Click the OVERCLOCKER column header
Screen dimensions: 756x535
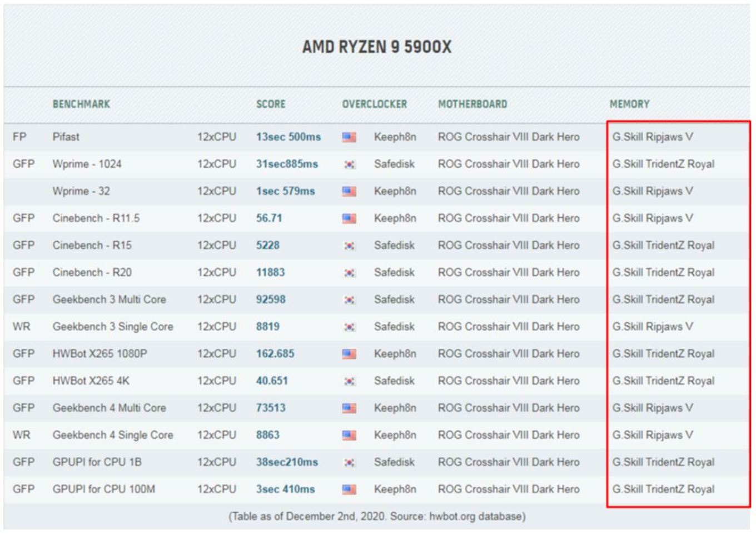(375, 104)
